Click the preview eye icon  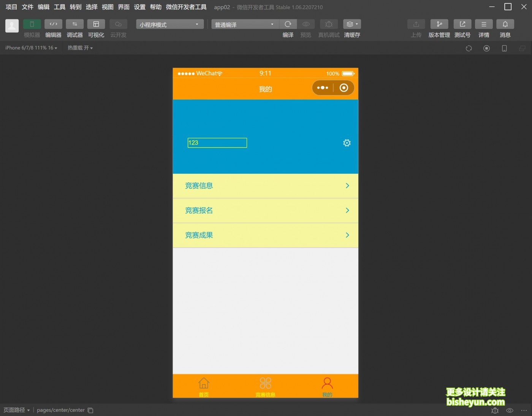(306, 24)
